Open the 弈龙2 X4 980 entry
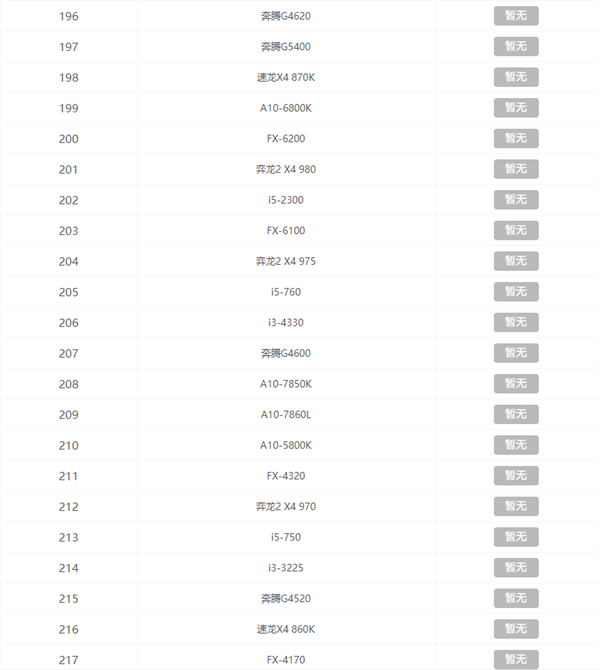This screenshot has width=600, height=670. point(286,169)
